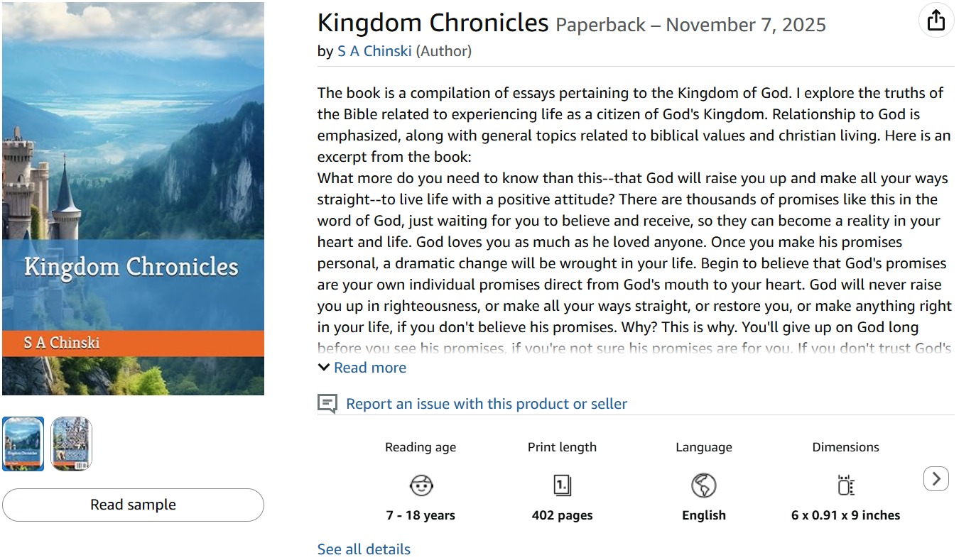
Task: Click the Language globe icon
Action: click(x=703, y=485)
